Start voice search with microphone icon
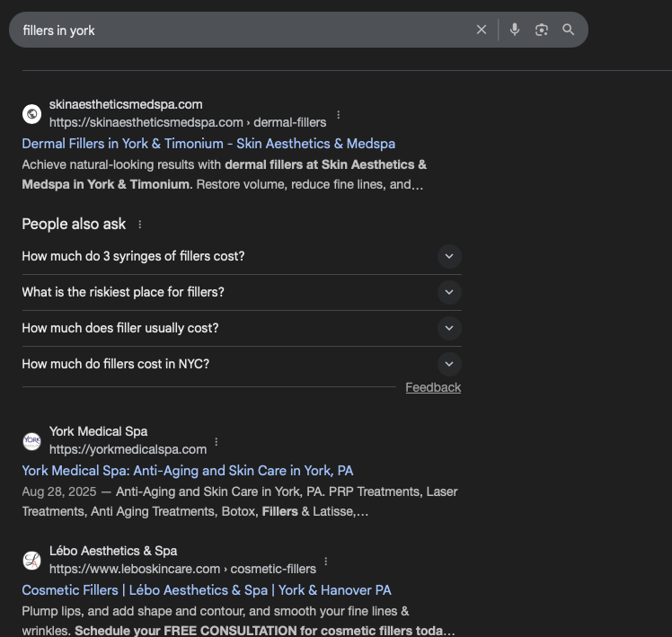 tap(515, 30)
